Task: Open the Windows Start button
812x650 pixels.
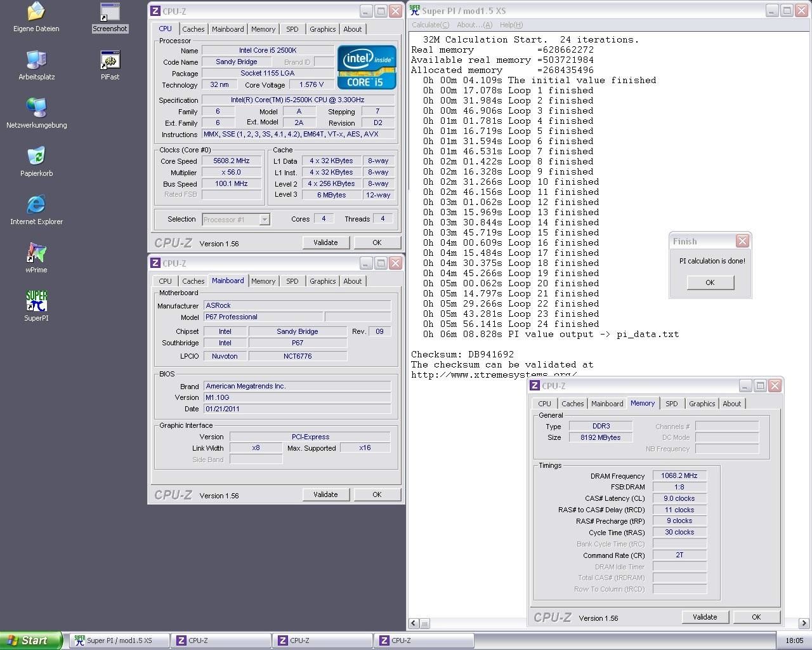Action: 31,640
